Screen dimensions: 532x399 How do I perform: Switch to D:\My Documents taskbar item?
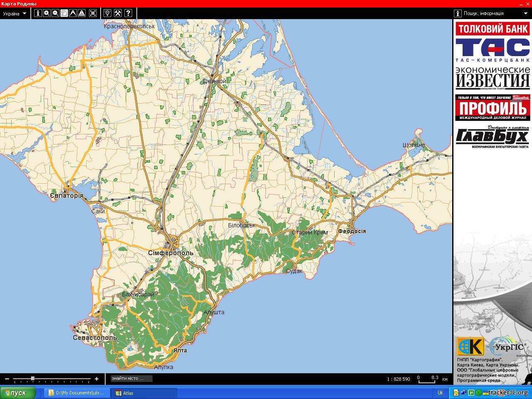tap(77, 393)
